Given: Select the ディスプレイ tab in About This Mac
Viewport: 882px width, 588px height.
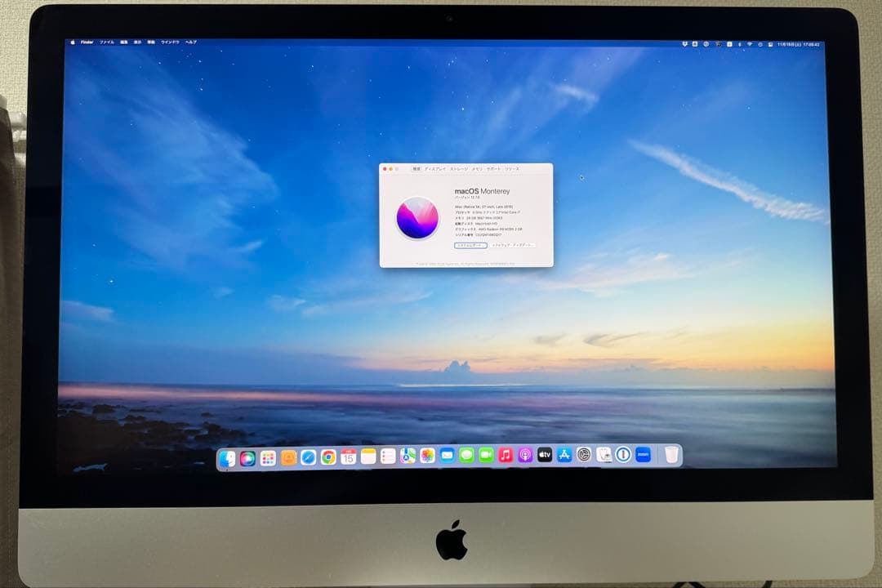Looking at the screenshot, I should pos(435,169).
